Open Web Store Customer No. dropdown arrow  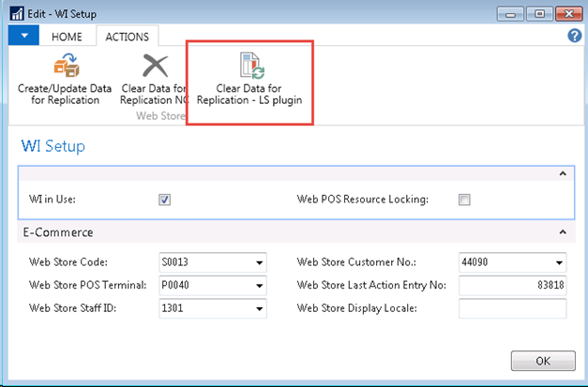(559, 262)
